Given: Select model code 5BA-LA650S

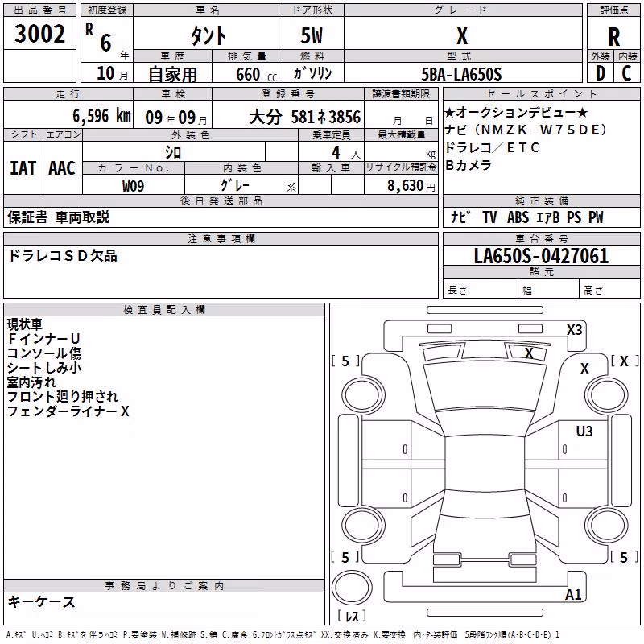Looking at the screenshot, I should pyautogui.click(x=461, y=74).
